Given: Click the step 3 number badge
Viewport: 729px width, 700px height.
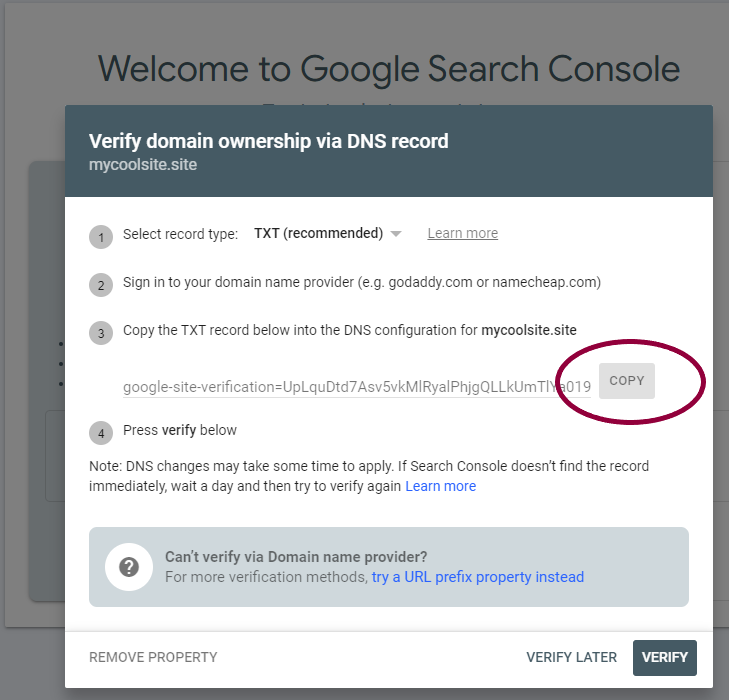Looking at the screenshot, I should coord(101,333).
